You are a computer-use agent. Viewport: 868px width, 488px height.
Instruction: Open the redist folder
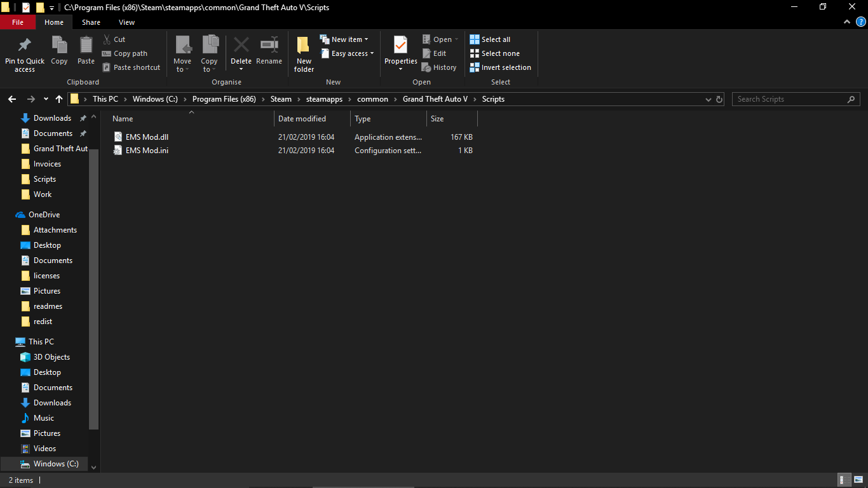pyautogui.click(x=43, y=322)
